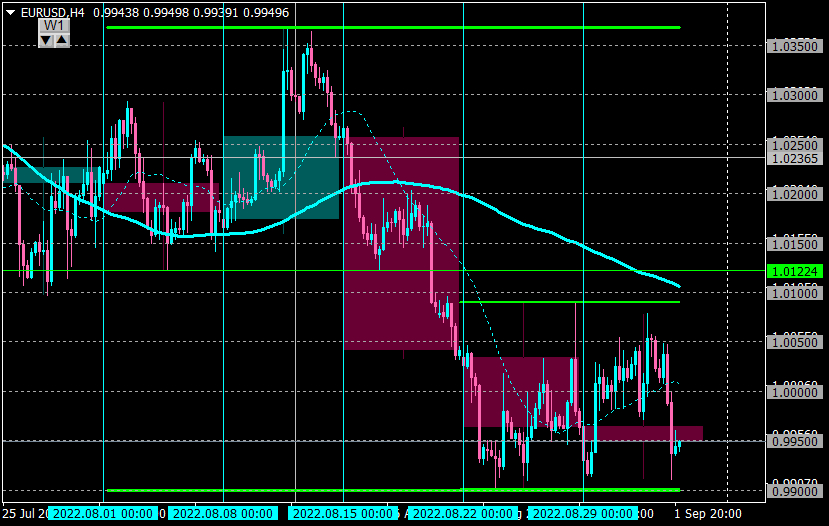
Task: Click the 2022.08.29 00:00 date label
Action: (583, 513)
